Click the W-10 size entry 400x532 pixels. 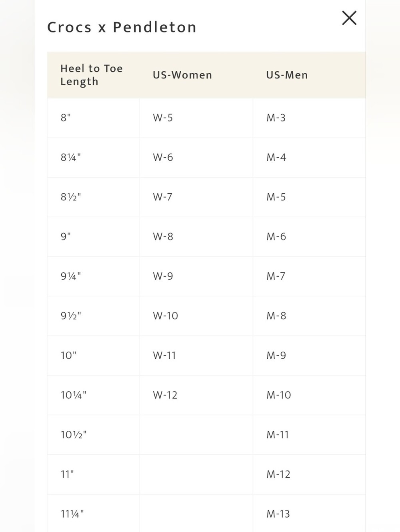pyautogui.click(x=165, y=316)
